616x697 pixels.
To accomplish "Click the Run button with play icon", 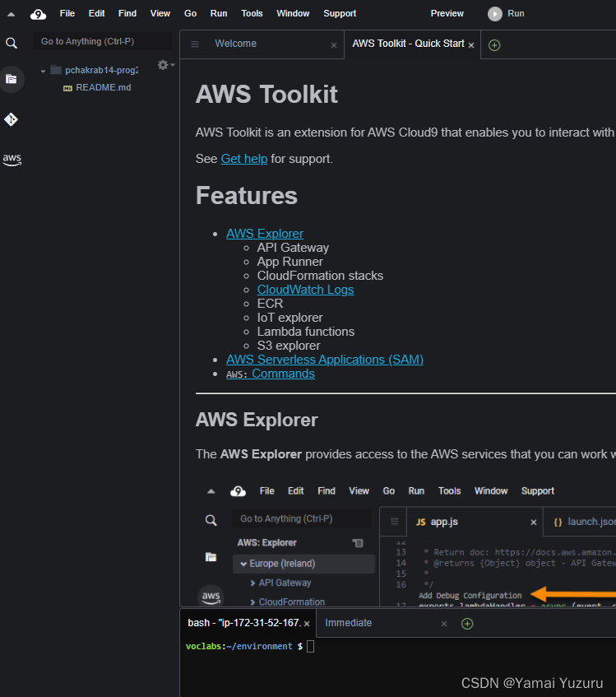I will tap(506, 14).
